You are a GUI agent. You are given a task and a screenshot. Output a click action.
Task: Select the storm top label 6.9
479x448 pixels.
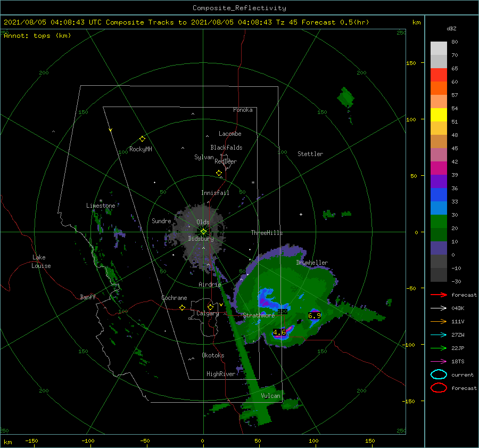[x=315, y=315]
